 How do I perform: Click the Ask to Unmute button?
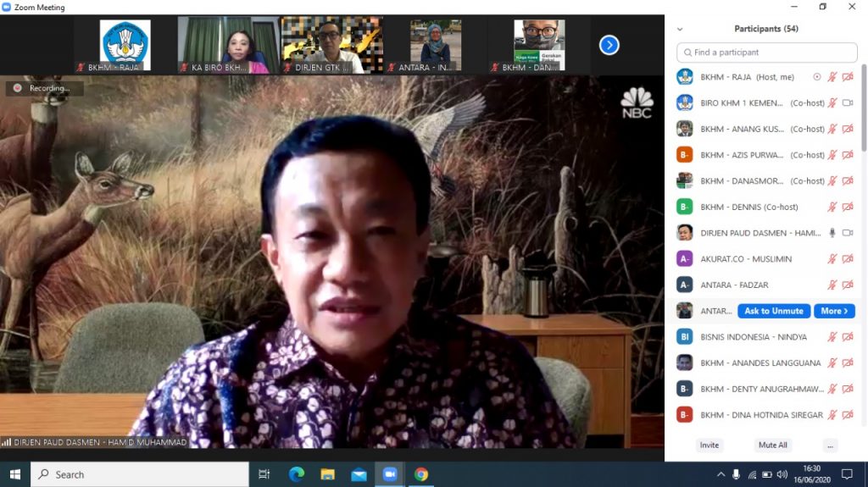(773, 311)
